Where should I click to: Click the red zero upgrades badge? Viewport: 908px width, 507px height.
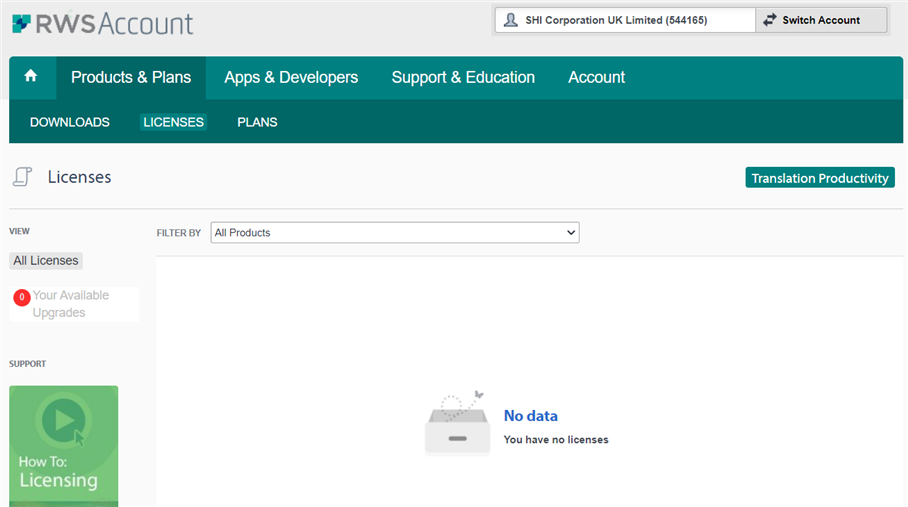[x=22, y=297]
